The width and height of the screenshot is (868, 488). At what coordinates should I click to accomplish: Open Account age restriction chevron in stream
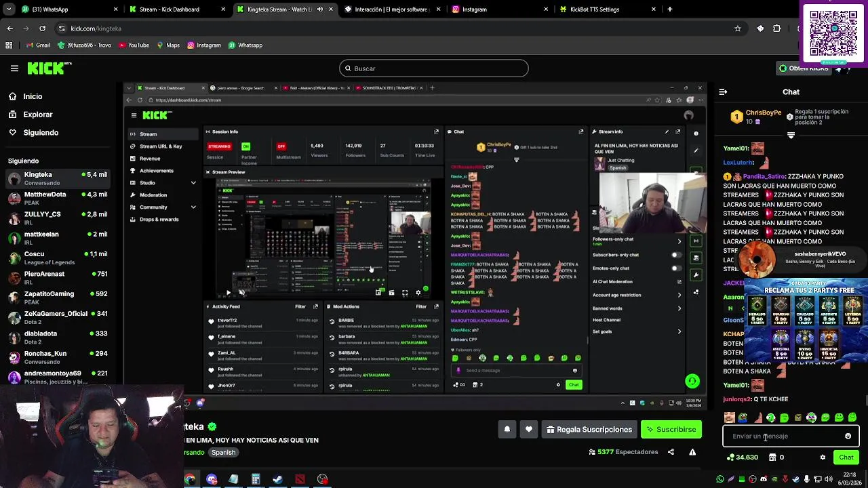(x=679, y=295)
